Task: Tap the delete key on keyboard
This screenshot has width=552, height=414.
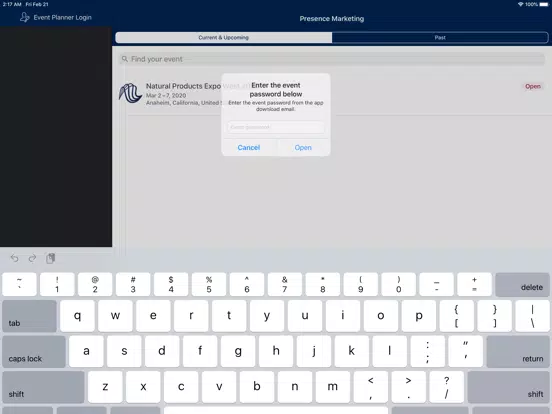Action: [522, 284]
